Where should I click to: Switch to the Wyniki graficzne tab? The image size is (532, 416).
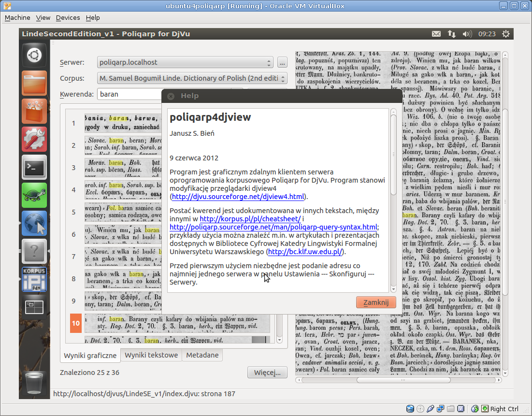[90, 355]
